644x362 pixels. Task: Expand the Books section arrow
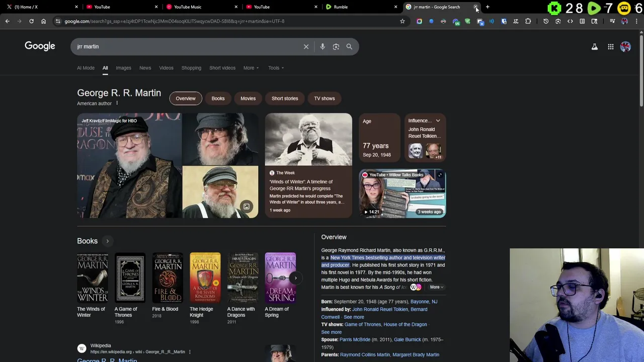[x=107, y=241]
